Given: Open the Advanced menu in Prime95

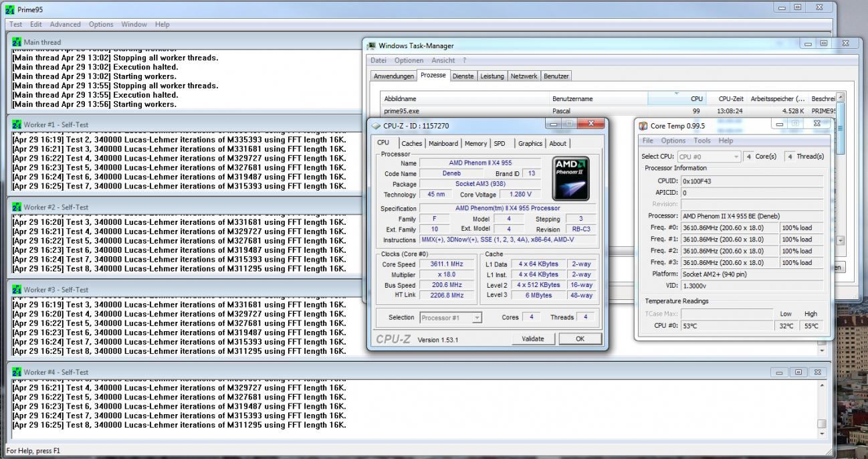Looking at the screenshot, I should [65, 24].
